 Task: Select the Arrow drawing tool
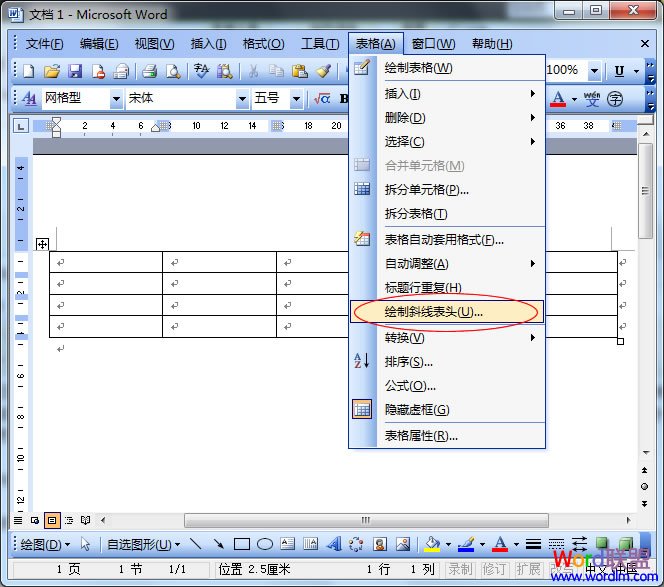point(219,543)
